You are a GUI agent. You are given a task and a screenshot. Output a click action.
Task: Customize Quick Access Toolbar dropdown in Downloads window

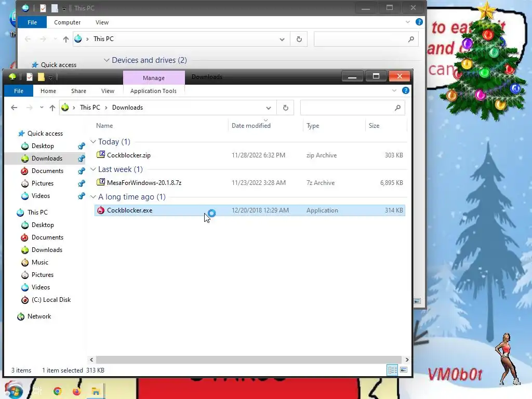pos(50,77)
